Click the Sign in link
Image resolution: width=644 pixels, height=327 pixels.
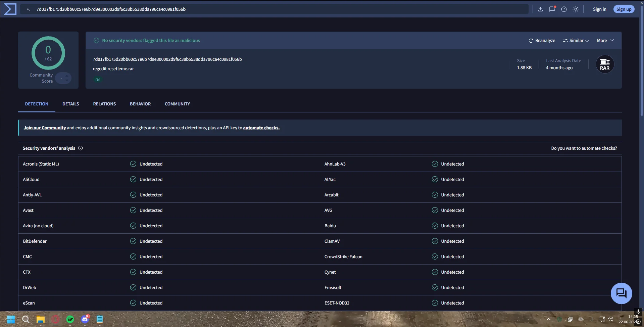pos(599,9)
